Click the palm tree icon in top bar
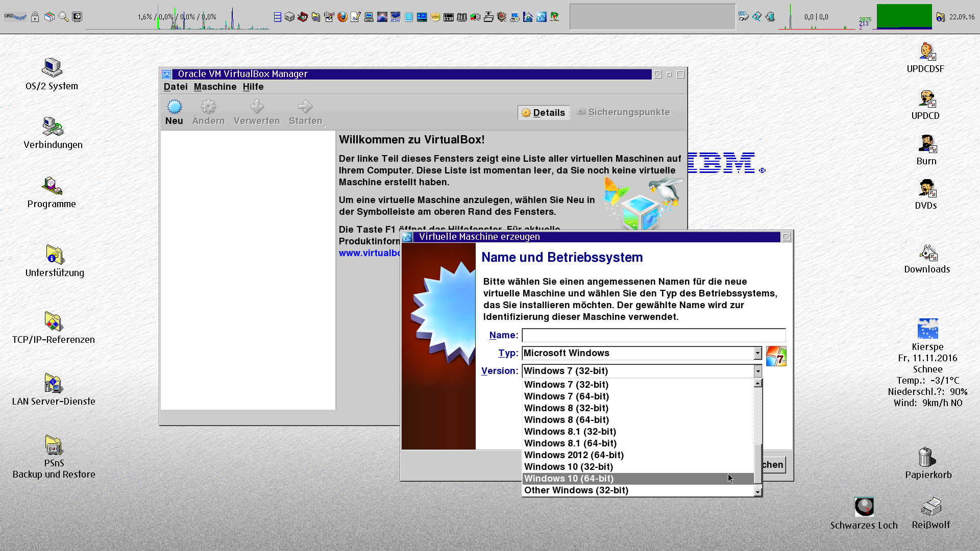 tap(555, 17)
